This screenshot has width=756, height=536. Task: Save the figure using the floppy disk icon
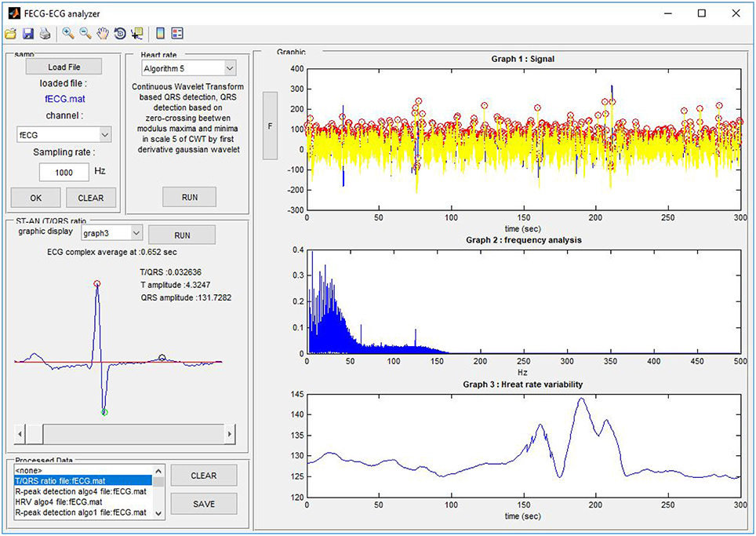click(x=28, y=33)
